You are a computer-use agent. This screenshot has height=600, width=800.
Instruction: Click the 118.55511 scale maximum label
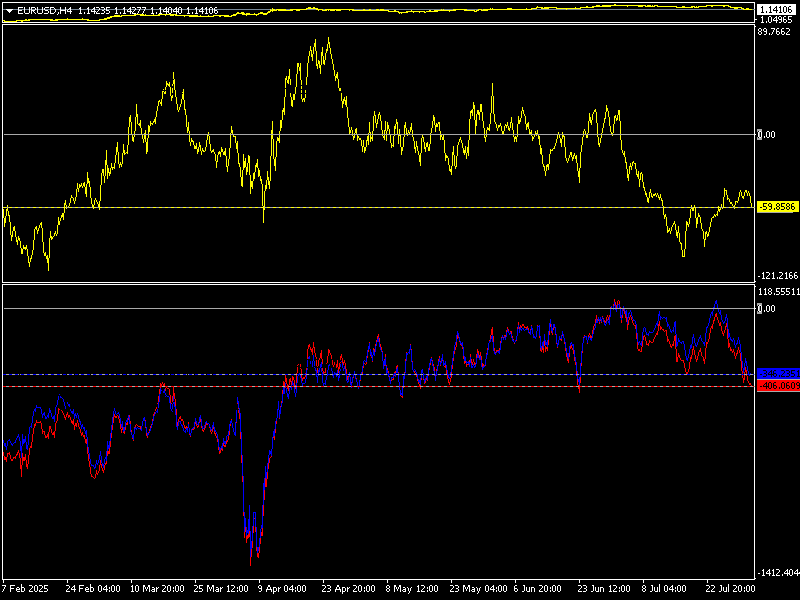tap(779, 291)
